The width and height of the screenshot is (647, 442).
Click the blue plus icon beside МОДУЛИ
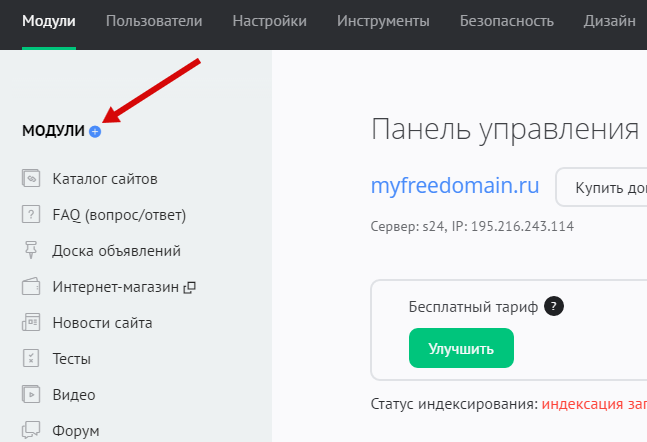(x=95, y=131)
